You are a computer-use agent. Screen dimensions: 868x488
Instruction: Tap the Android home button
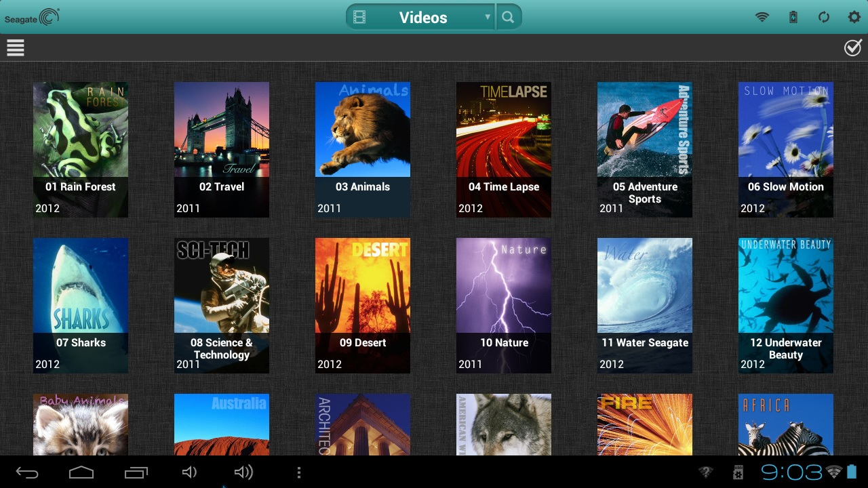(x=81, y=472)
